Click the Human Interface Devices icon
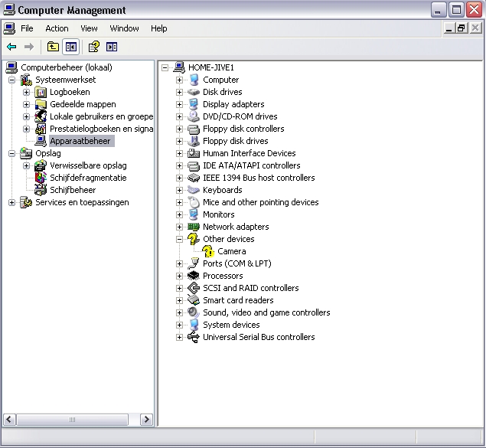Image resolution: width=486 pixels, height=448 pixels. 194,153
